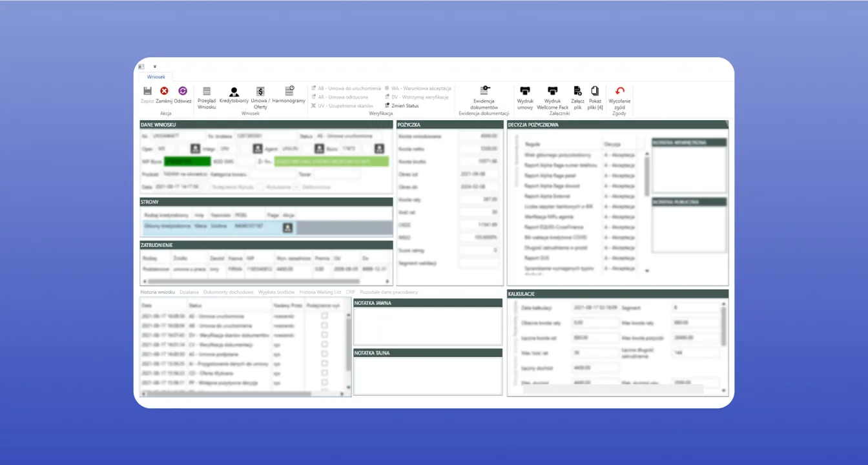This screenshot has width=868, height=465.
Task: Switch to Historia Waiting List tab
Action: click(320, 292)
